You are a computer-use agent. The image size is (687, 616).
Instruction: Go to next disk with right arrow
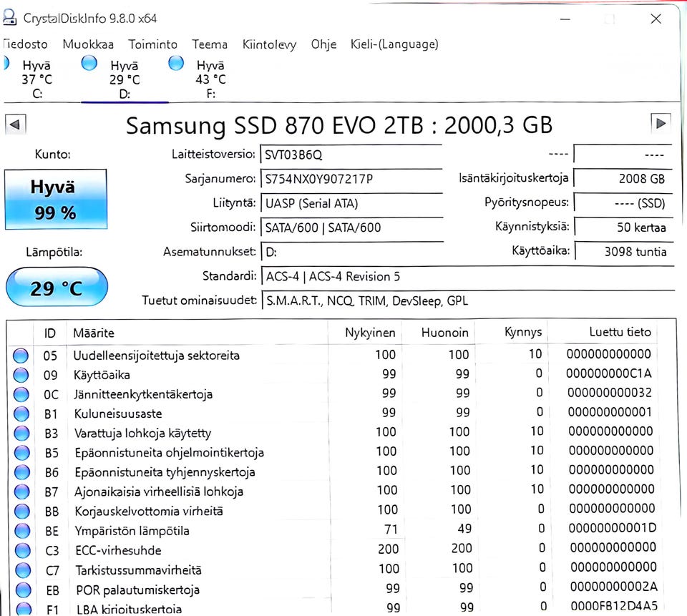(661, 124)
